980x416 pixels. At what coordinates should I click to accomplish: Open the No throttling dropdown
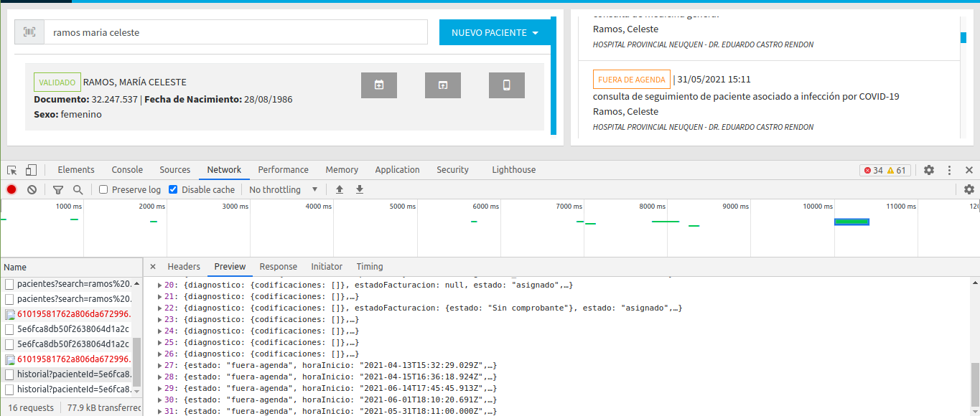click(284, 189)
